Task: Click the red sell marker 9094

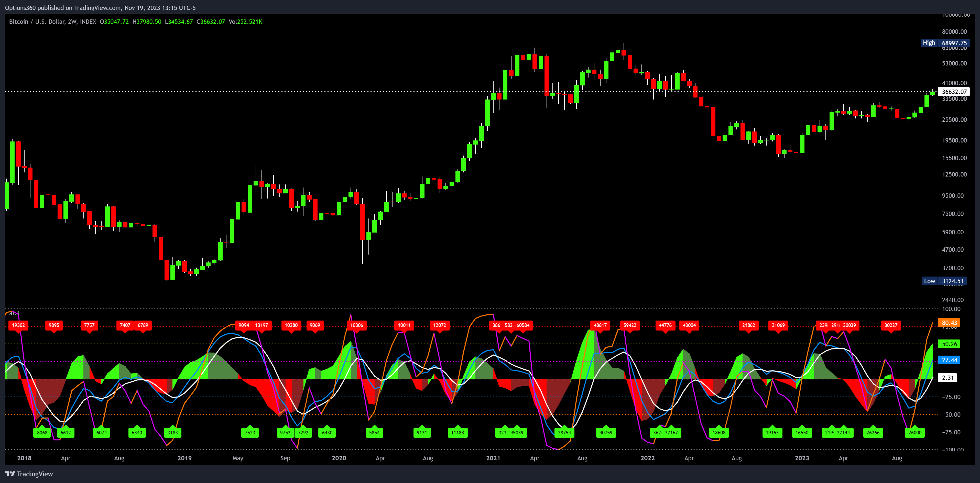Action: pos(244,326)
